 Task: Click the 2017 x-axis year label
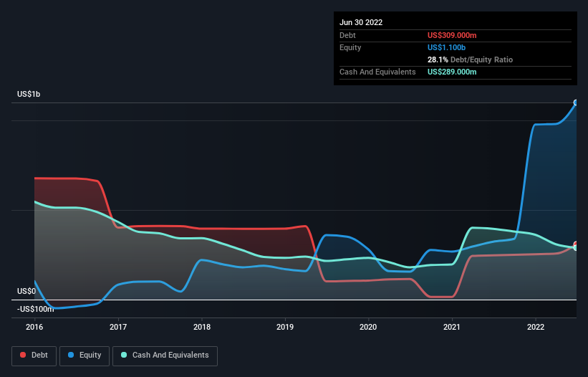[118, 327]
